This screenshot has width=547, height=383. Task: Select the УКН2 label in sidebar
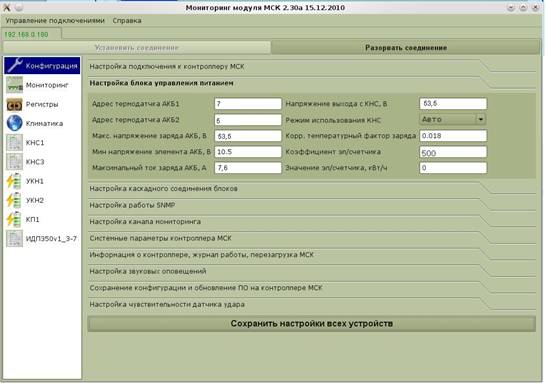point(35,200)
